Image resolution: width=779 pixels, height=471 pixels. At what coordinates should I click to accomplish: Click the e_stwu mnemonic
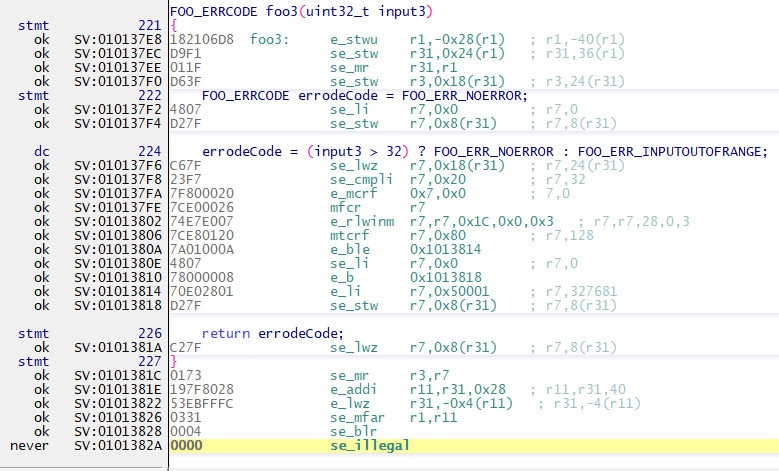[354, 40]
